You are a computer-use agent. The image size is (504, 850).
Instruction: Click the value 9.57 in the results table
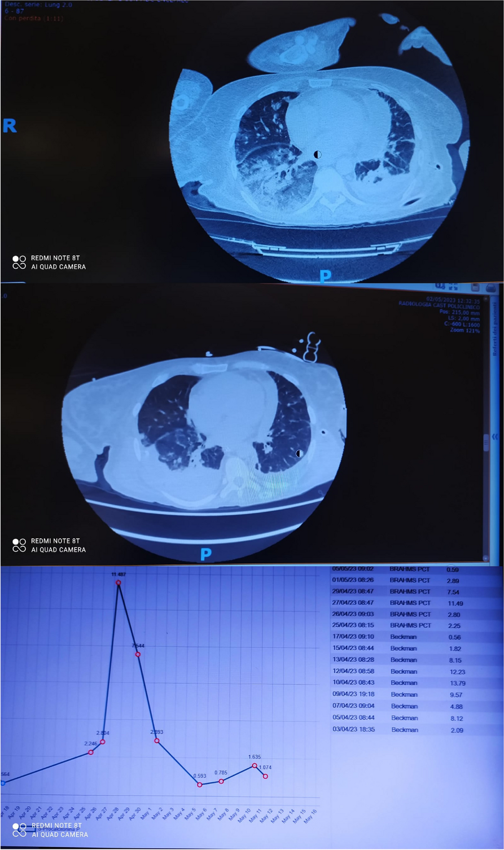[456, 695]
